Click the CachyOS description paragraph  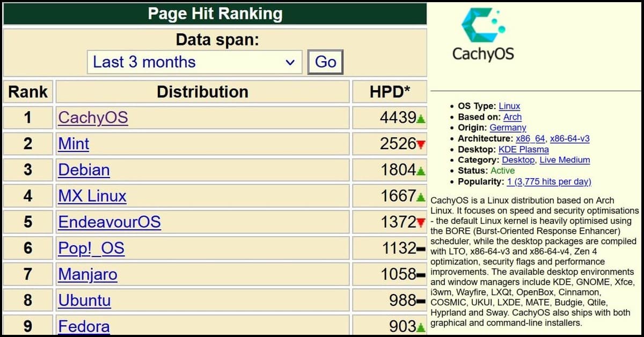pos(535,261)
